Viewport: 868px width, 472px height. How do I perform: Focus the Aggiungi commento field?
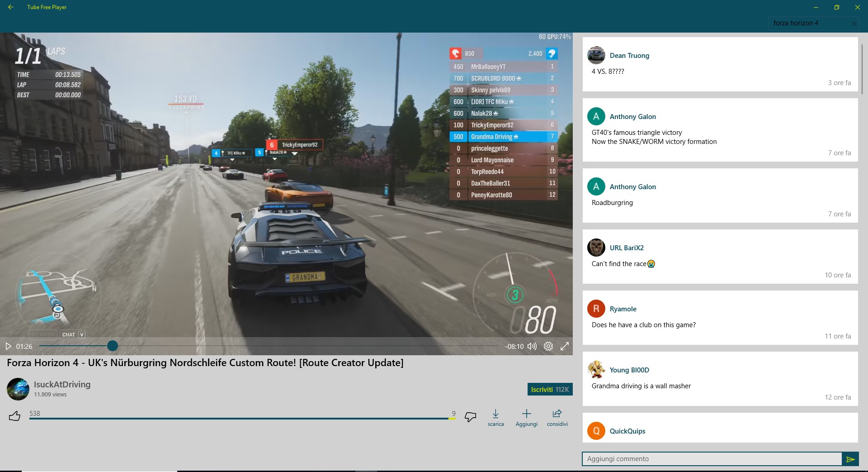tap(712, 459)
